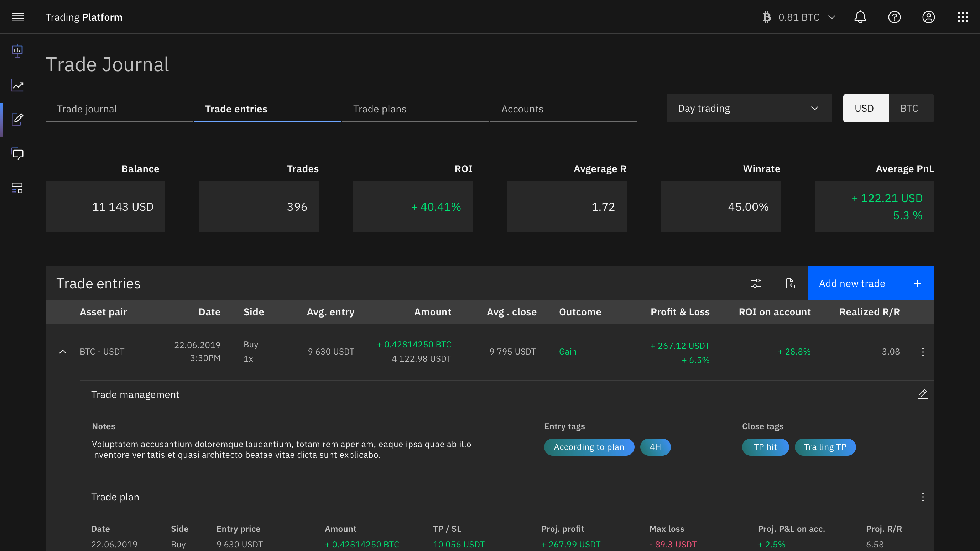Click the 6.58 projected R/R value
Viewport: 980px width, 551px height.
[x=875, y=544]
